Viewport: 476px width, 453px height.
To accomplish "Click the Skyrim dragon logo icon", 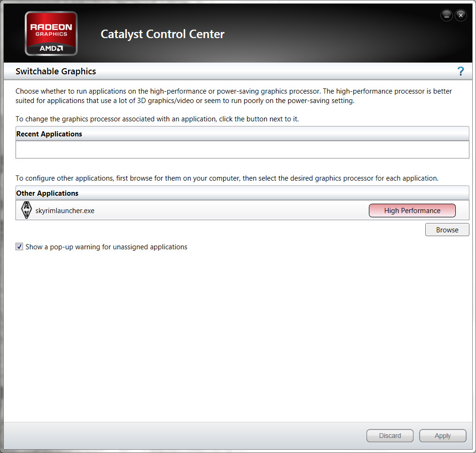I will coord(26,210).
